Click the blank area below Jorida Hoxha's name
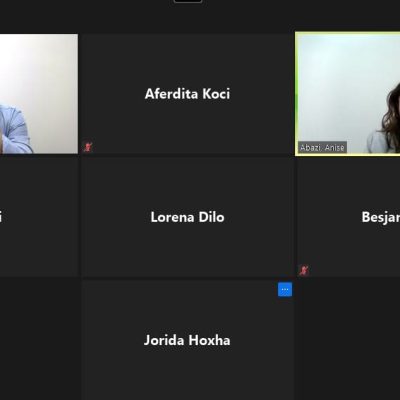This screenshot has height=400, width=400. (187, 373)
